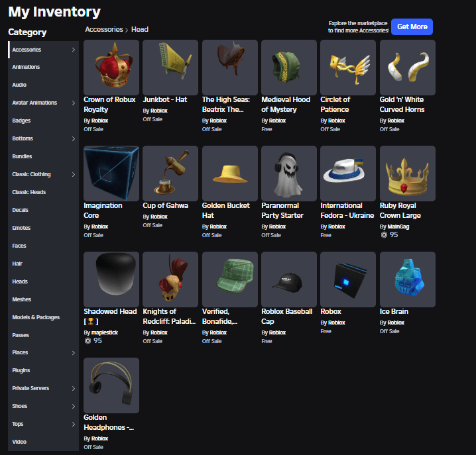Open the Decals category
This screenshot has height=455, width=476.
pyautogui.click(x=21, y=210)
